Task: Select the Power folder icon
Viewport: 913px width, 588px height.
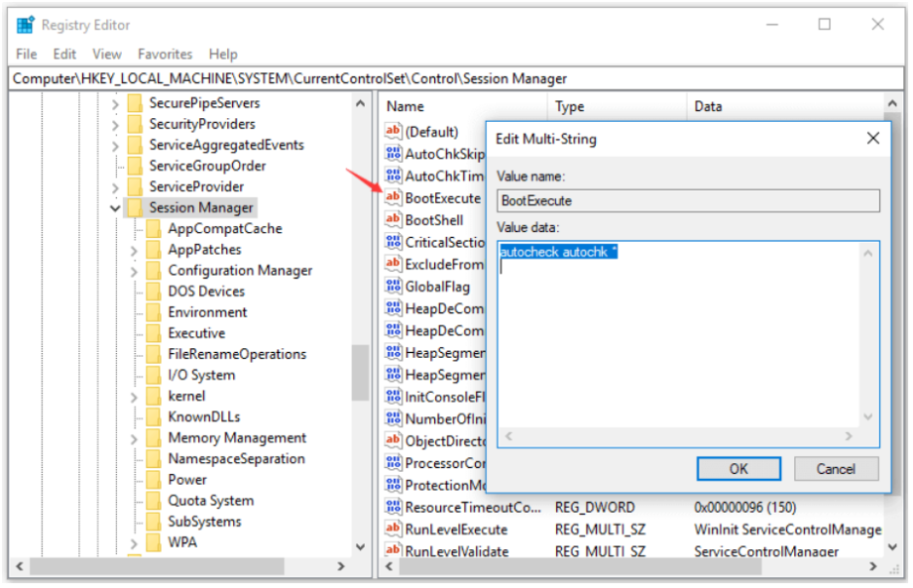Action: pos(154,481)
